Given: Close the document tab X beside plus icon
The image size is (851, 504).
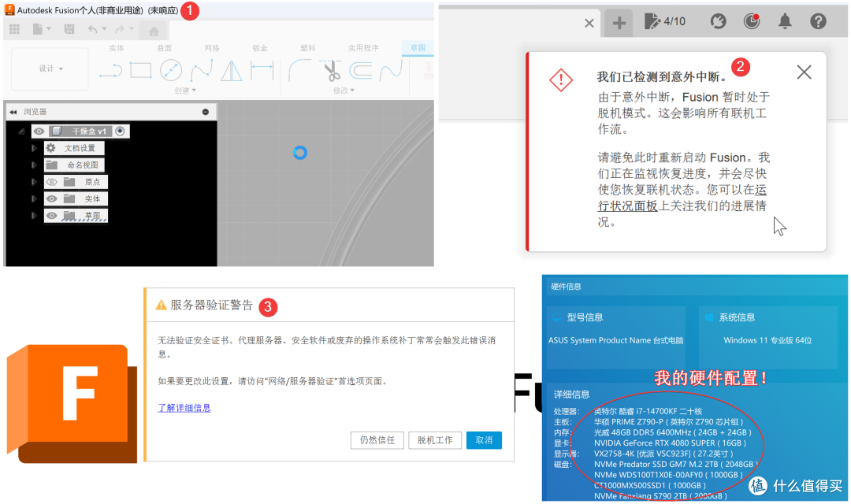Looking at the screenshot, I should tap(589, 24).
